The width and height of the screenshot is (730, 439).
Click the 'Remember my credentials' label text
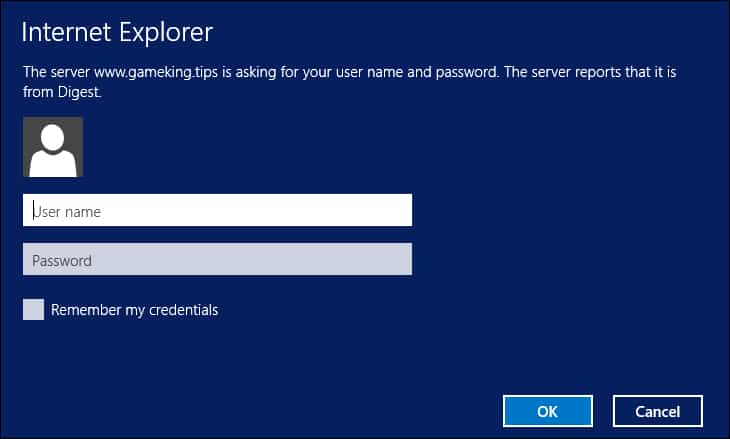click(135, 310)
